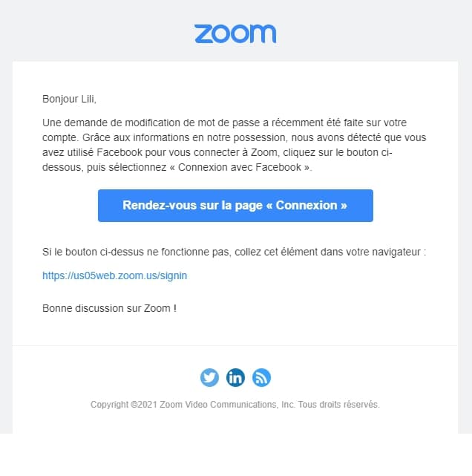This screenshot has height=476, width=472.
Task: Open the Zoom RSS blog feed icon
Action: pyautogui.click(x=261, y=377)
